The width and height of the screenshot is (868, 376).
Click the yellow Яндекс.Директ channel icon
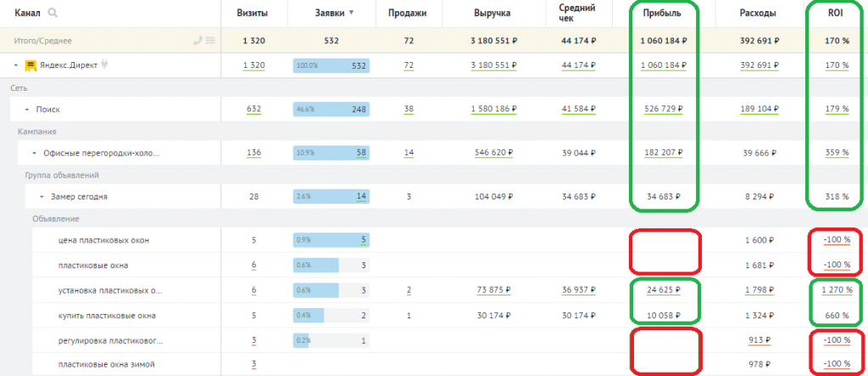pyautogui.click(x=31, y=65)
